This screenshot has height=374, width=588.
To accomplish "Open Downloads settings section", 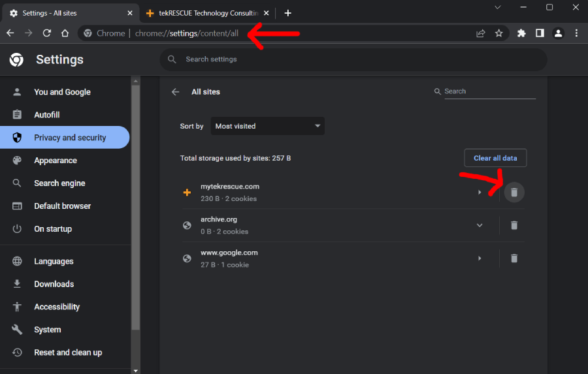I will [x=65, y=284].
